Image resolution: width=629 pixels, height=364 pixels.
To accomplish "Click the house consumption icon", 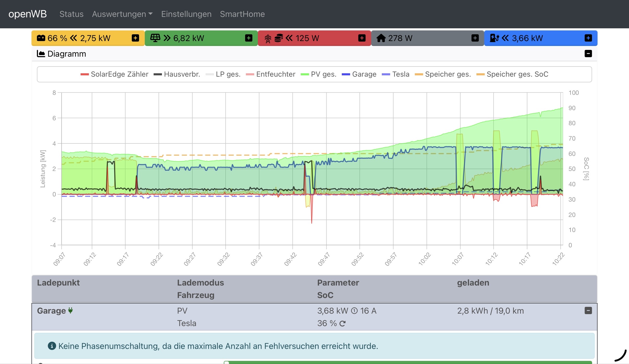I will click(381, 38).
